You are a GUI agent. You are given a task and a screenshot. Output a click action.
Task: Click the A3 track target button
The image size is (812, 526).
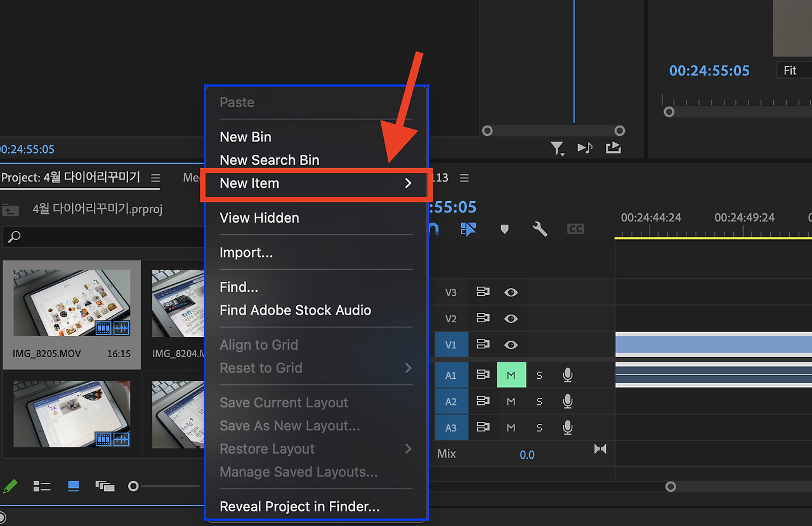(x=451, y=428)
